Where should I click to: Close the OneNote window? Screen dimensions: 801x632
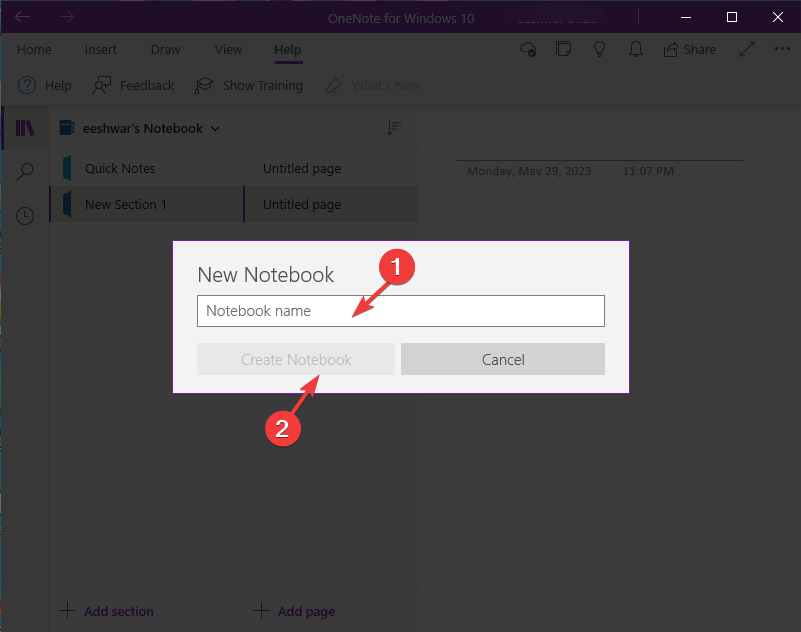tap(778, 17)
